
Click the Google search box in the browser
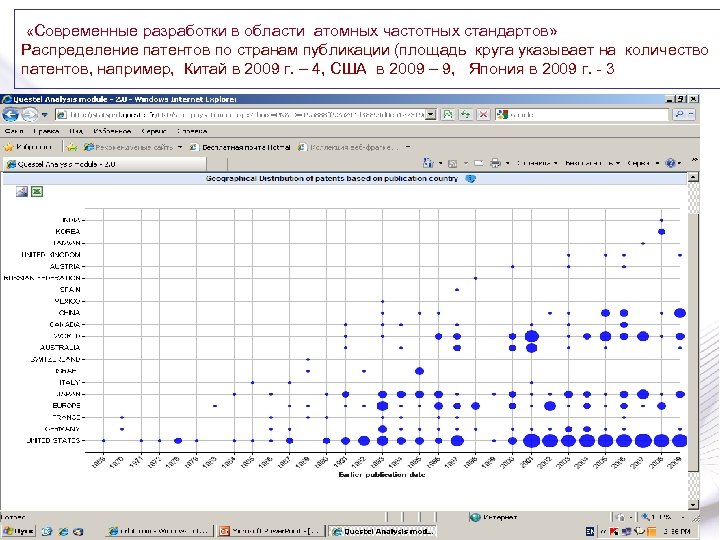click(x=582, y=114)
